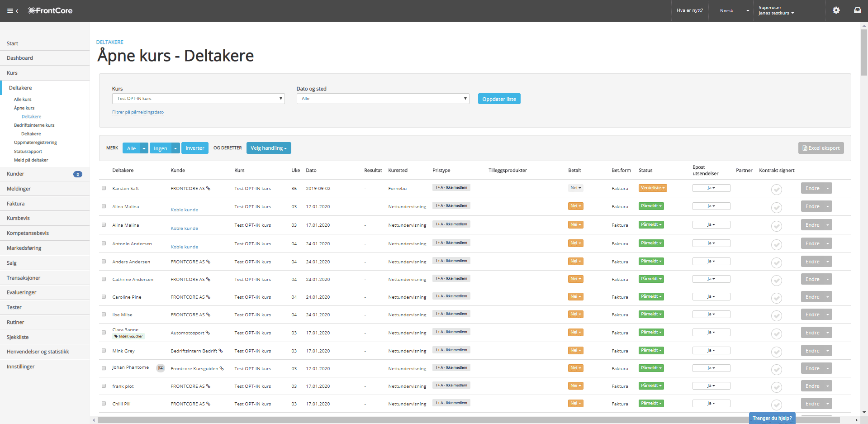Click the horizontal scrollbar at the page bottom

[x=468, y=420]
